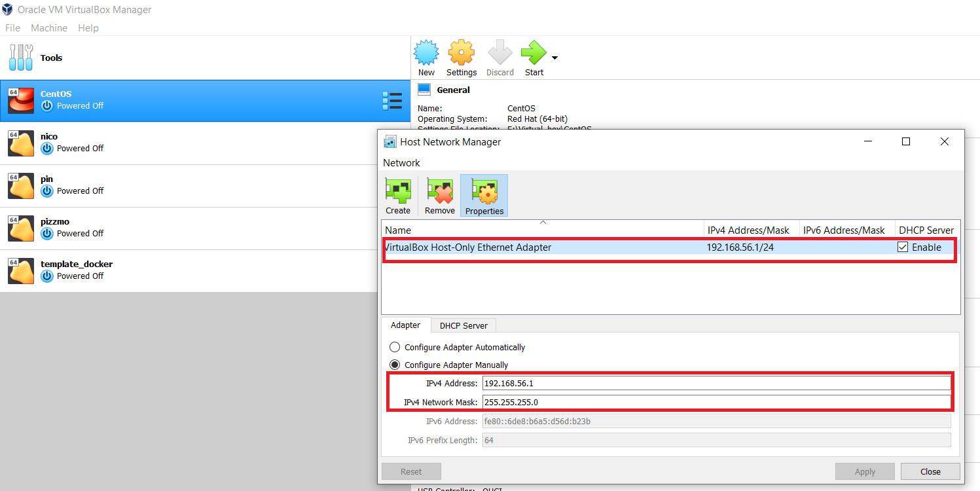Viewport: 980px width, 491px height.
Task: Click Create host network icon
Action: (x=398, y=191)
